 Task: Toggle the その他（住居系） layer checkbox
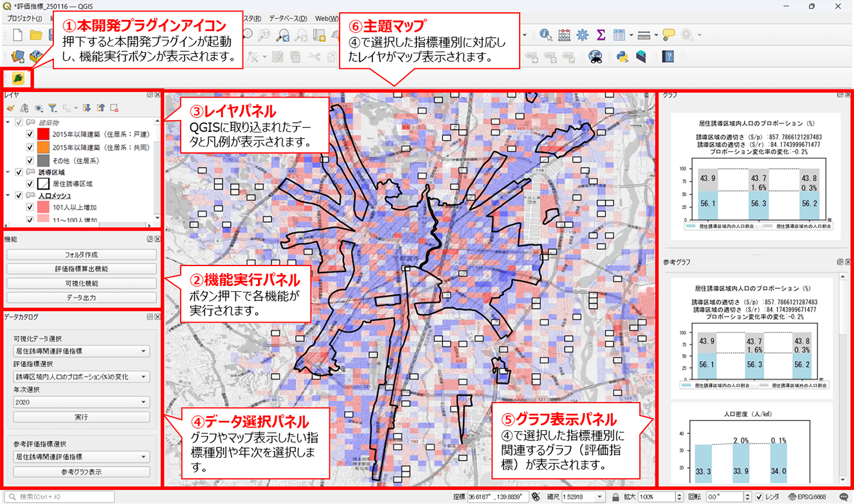tap(30, 159)
